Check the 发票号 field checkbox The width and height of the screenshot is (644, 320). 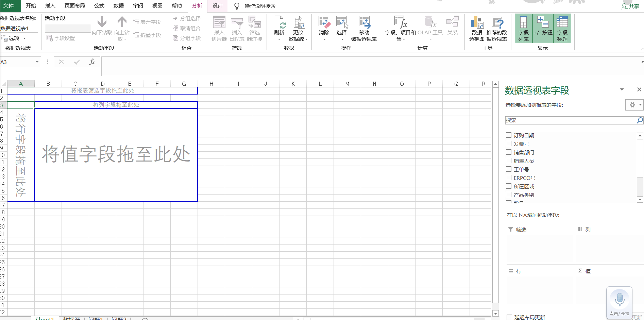(509, 144)
